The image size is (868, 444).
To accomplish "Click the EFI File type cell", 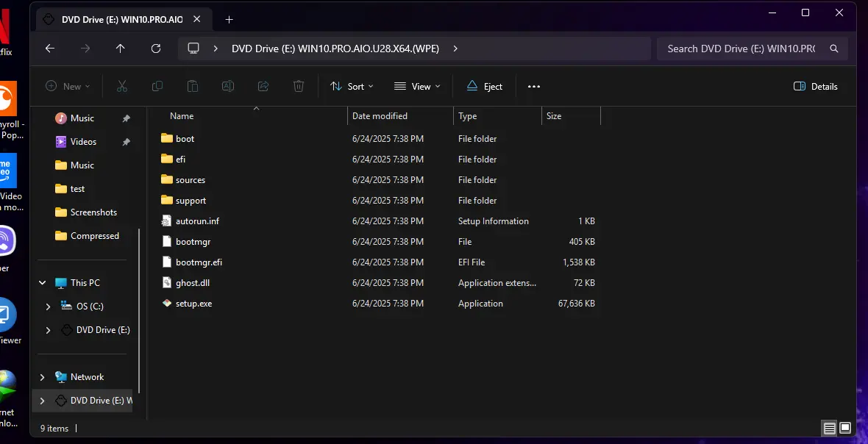I will 471,262.
